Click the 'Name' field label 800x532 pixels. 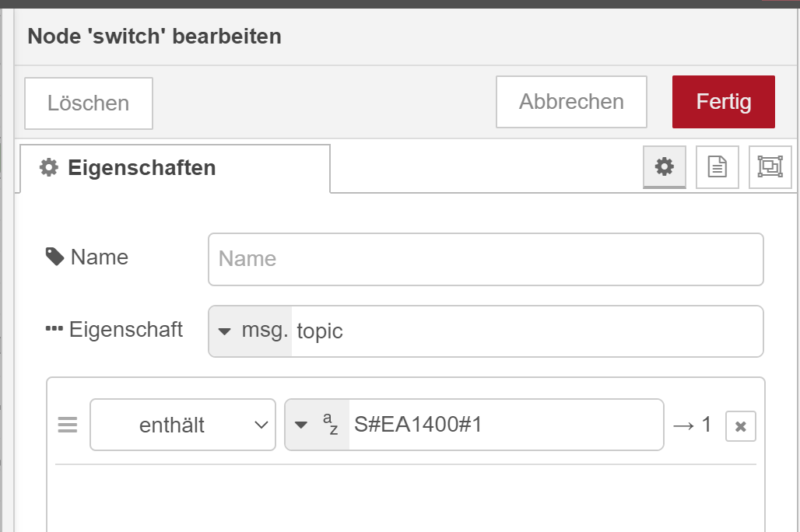click(x=86, y=257)
